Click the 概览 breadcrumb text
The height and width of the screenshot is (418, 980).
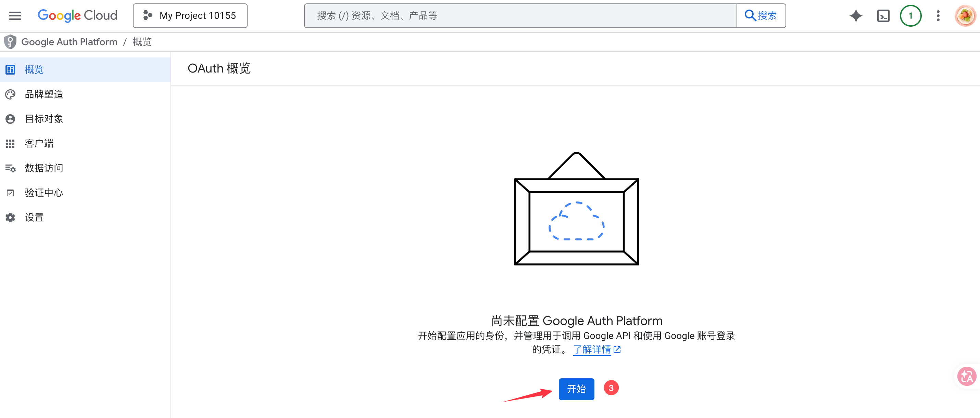click(x=142, y=42)
